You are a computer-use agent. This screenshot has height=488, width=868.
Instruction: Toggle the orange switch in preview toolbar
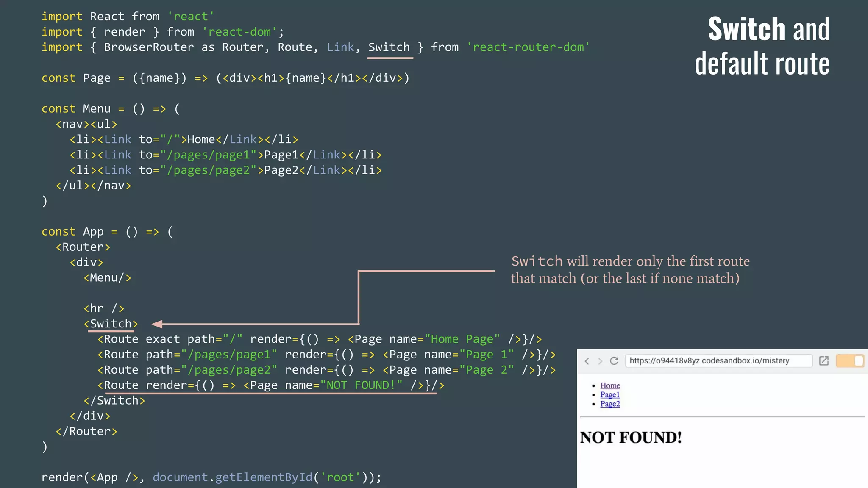coord(850,361)
